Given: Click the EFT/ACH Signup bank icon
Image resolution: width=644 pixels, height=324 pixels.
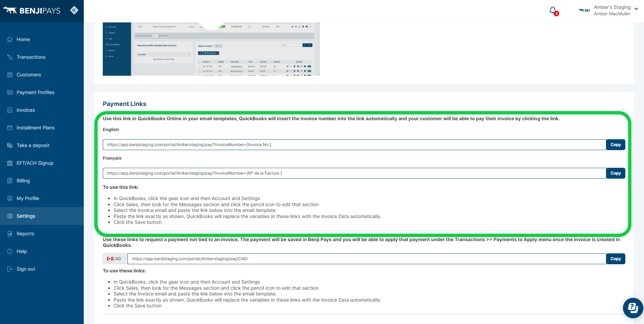Looking at the screenshot, I should point(10,163).
